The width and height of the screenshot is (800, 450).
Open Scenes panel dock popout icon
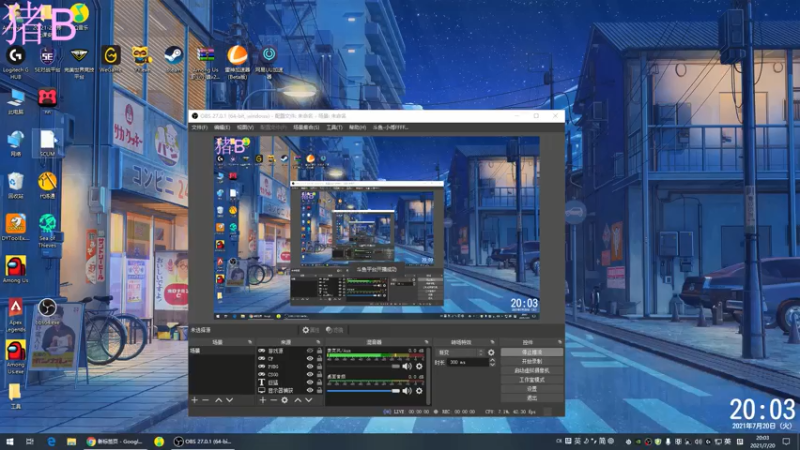point(250,342)
